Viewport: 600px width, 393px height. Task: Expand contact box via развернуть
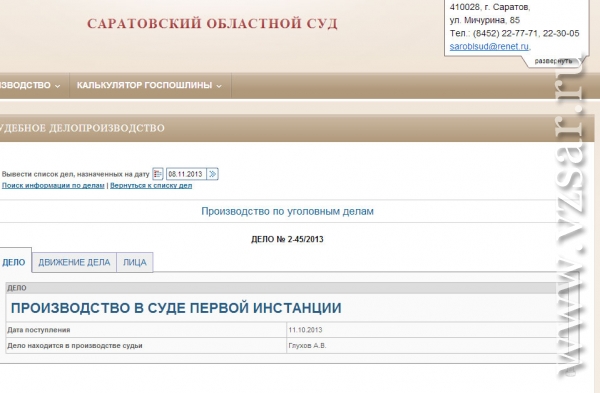tap(553, 61)
